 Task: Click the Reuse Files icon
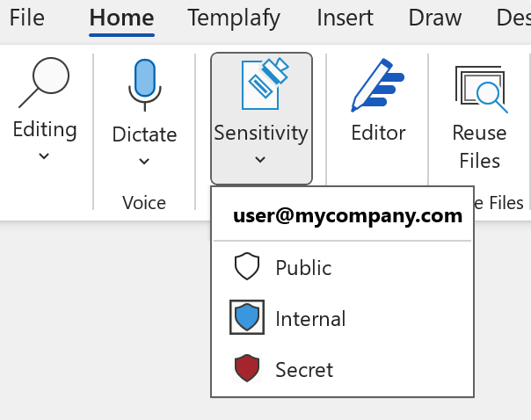(480, 89)
